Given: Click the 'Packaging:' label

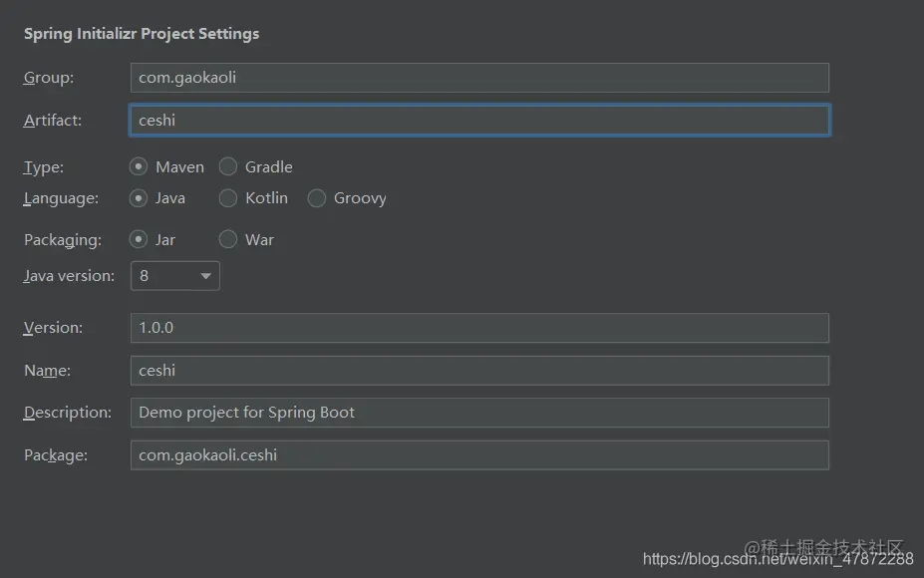Looking at the screenshot, I should point(63,240).
